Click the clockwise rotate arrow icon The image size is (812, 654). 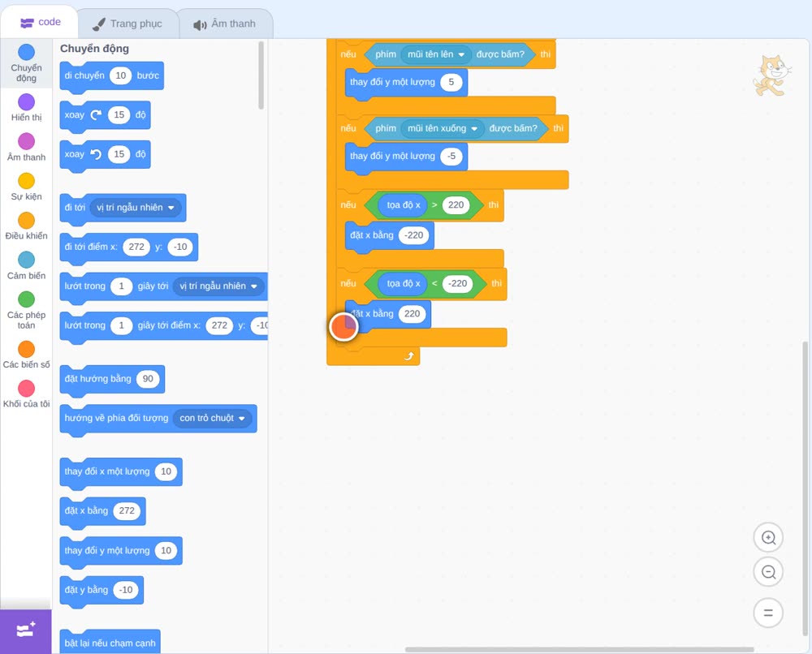[x=97, y=115]
